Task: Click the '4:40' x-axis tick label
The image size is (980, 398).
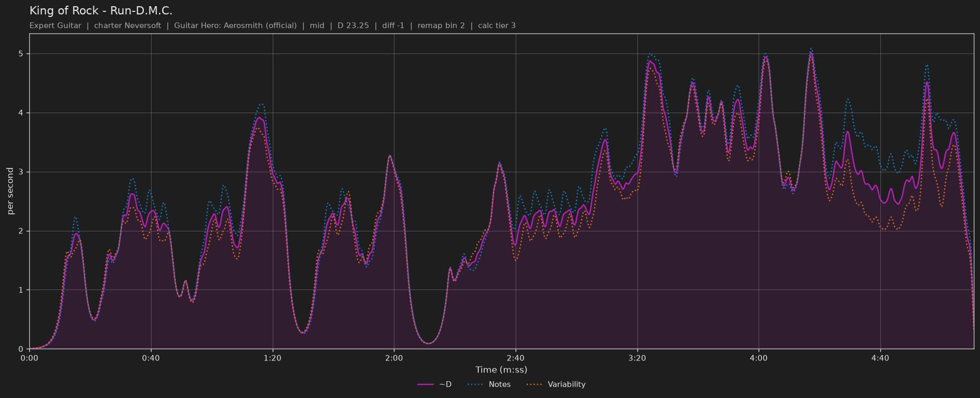Action: (x=880, y=358)
